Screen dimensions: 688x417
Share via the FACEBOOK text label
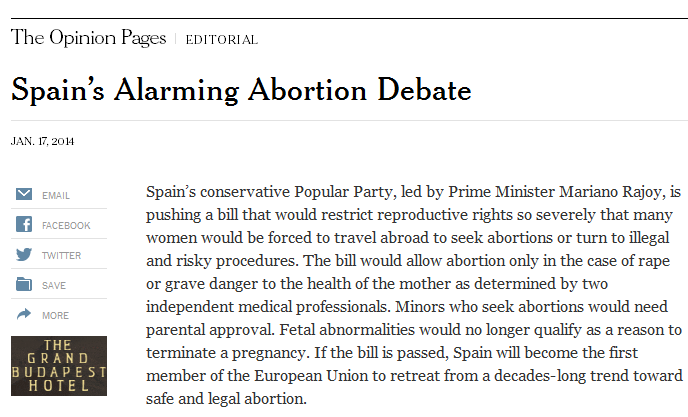coord(66,226)
